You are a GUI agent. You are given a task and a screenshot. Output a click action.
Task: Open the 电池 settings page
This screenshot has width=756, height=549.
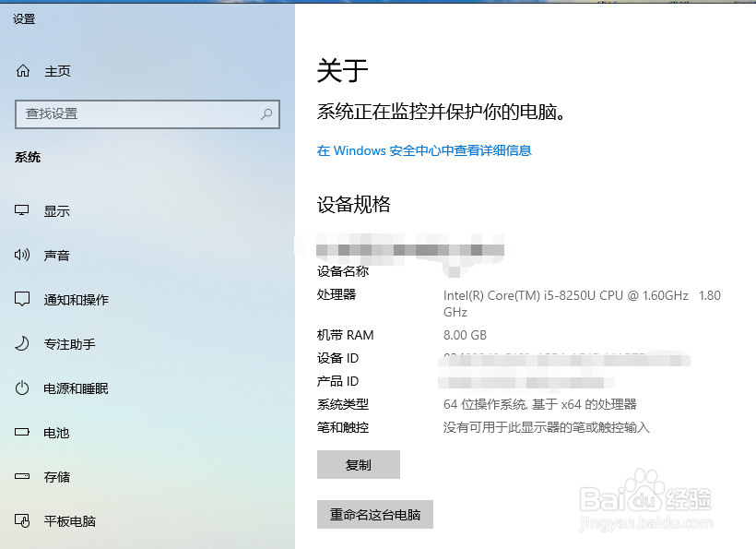click(56, 434)
